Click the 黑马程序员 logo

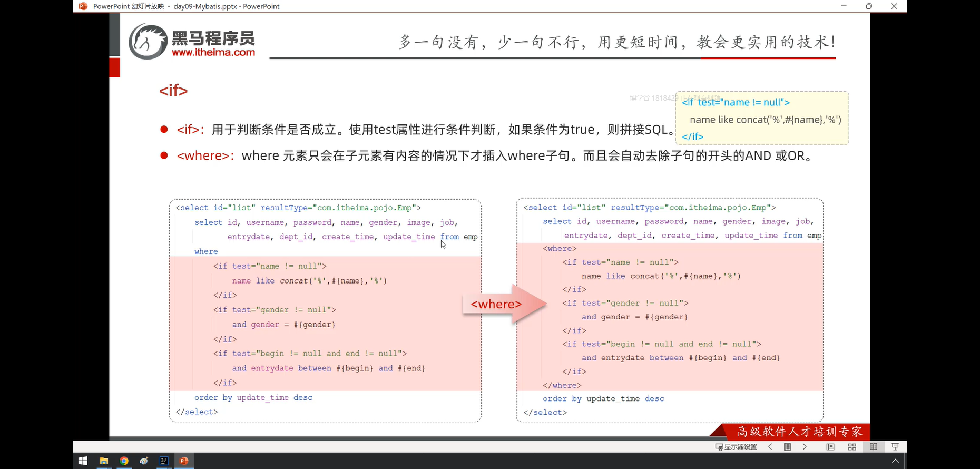(192, 41)
